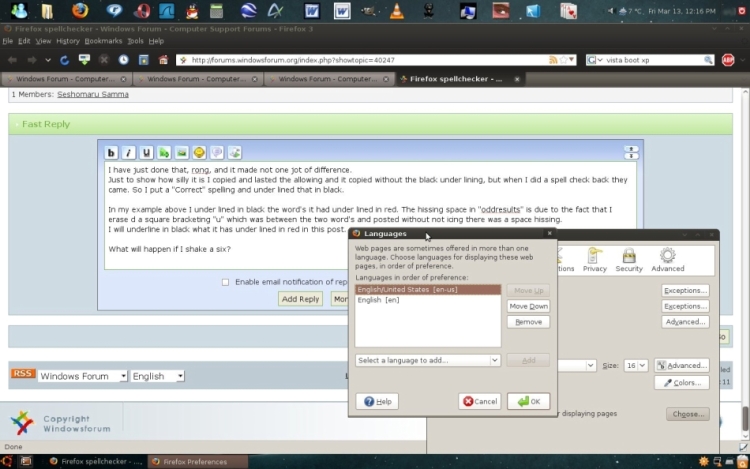Enable email notification of replies checkbox
The height and width of the screenshot is (469, 750).
point(225,282)
